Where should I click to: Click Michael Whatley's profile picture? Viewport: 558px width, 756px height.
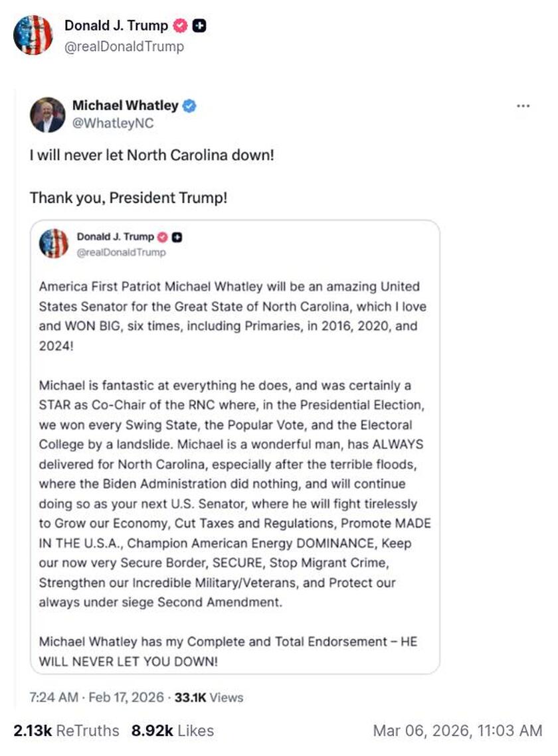[x=46, y=115]
